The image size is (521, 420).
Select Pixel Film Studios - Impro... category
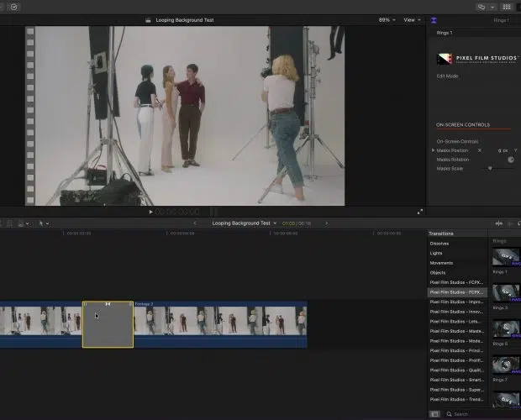(457, 302)
